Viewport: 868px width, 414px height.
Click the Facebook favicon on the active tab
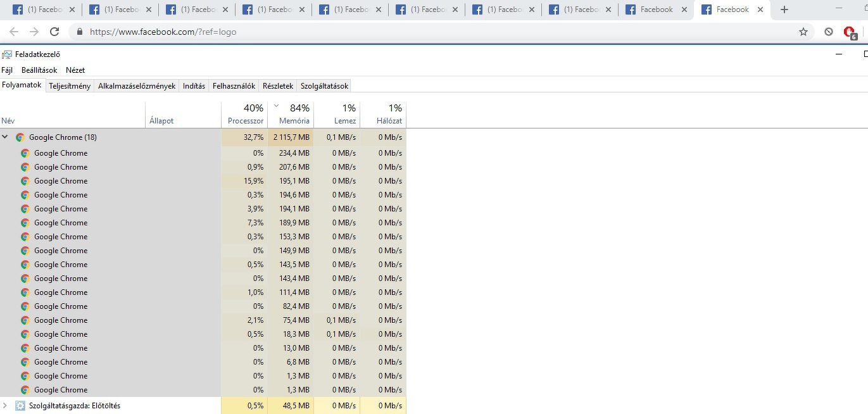tap(706, 9)
